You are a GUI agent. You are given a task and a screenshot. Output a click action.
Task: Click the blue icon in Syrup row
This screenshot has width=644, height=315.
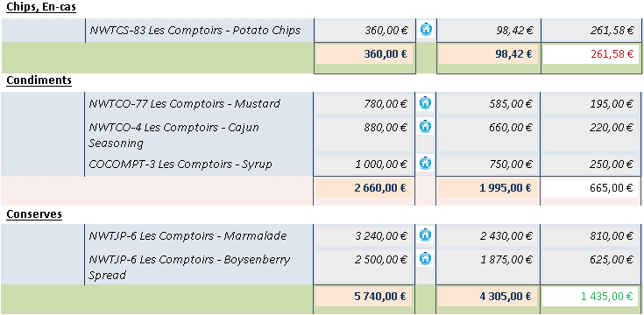tap(426, 164)
